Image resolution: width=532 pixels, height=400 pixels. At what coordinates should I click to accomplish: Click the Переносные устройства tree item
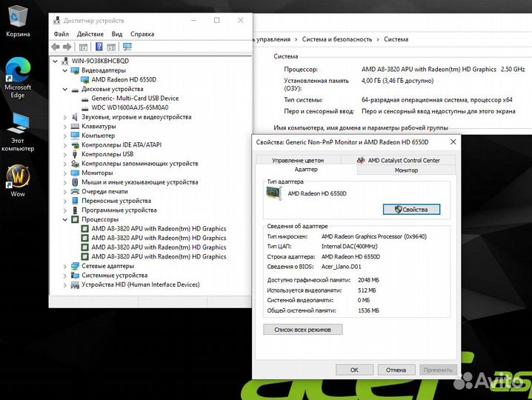116,201
